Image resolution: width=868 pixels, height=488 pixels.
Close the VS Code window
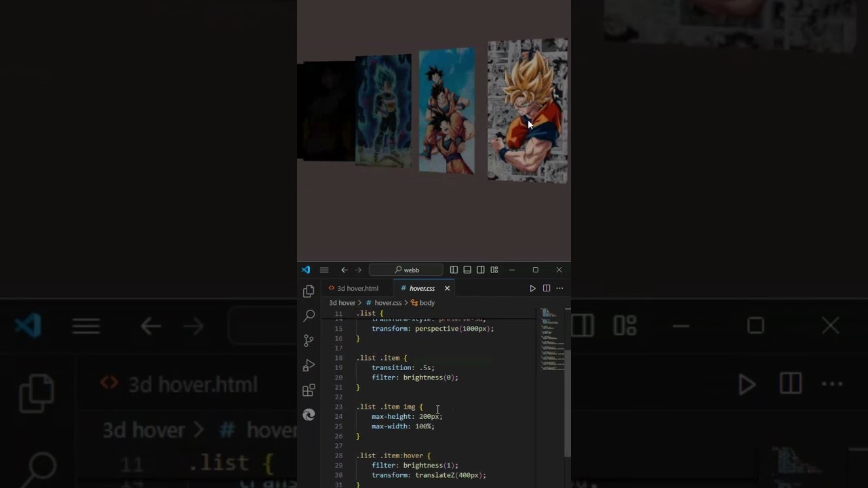(x=559, y=270)
